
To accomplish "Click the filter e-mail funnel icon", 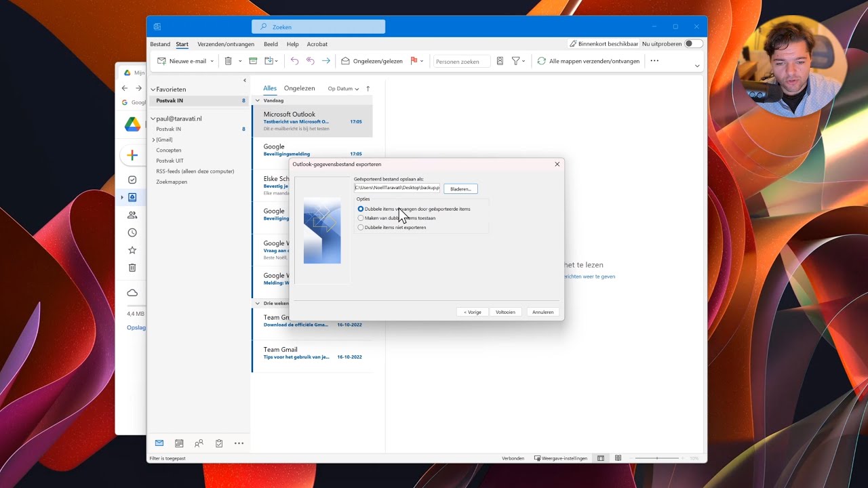I will coord(515,61).
